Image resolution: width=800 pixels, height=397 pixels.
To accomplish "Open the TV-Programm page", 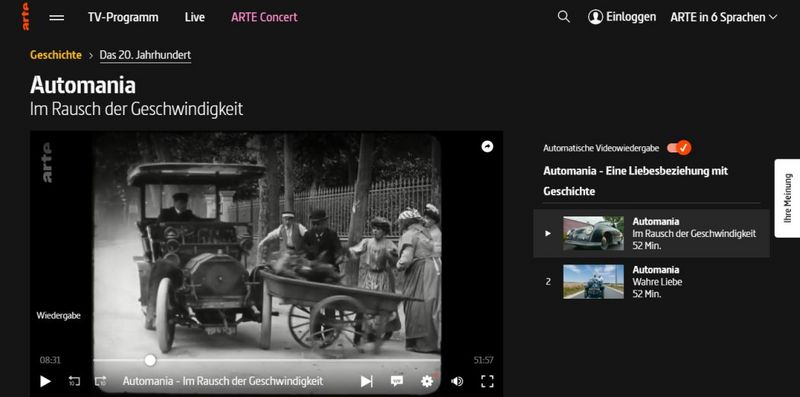I will coord(123,17).
